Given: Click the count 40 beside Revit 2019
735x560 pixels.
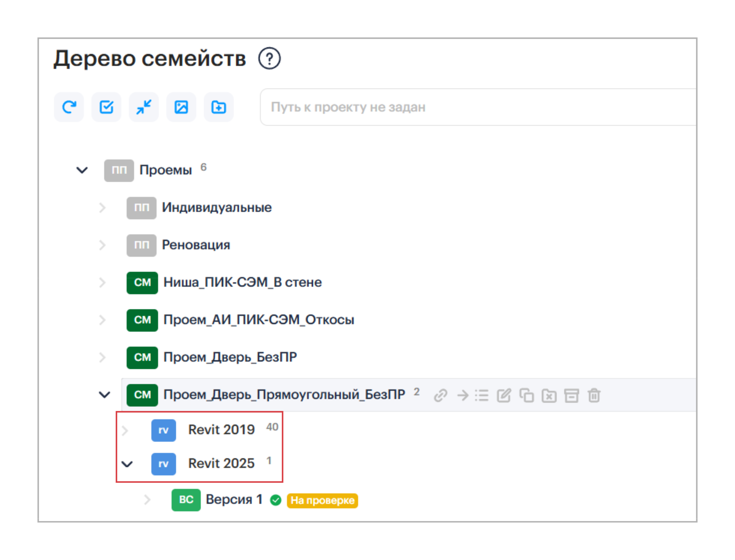Looking at the screenshot, I should 272,427.
